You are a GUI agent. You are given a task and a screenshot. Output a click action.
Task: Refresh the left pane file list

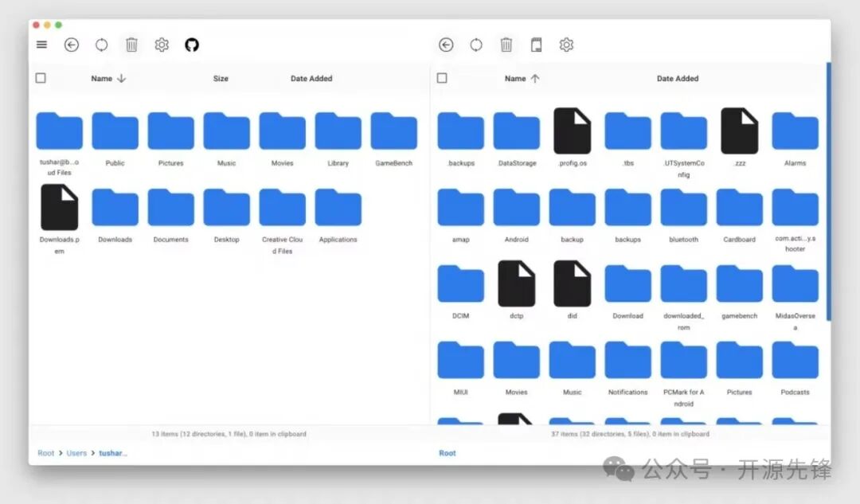click(101, 45)
